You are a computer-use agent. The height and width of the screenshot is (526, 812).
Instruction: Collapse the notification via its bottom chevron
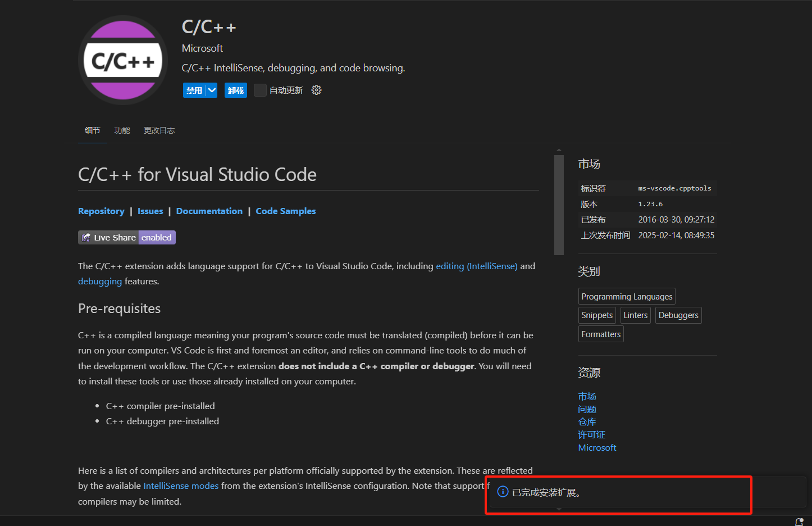point(559,509)
